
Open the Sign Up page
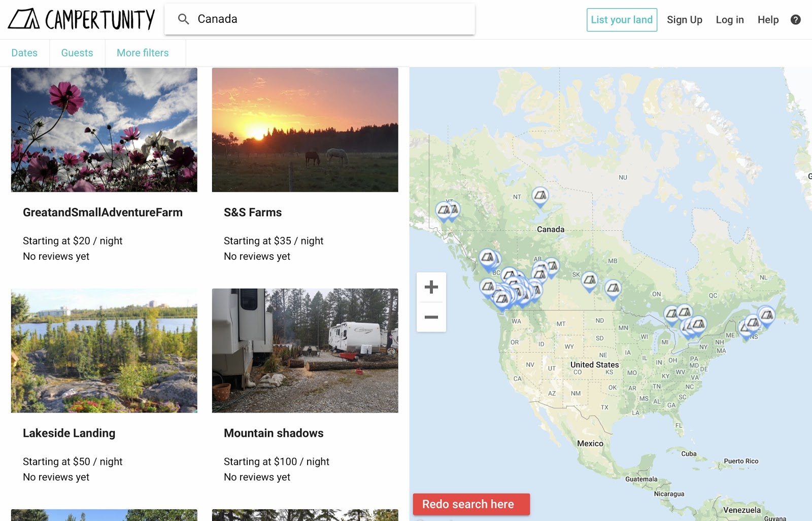[x=684, y=20]
